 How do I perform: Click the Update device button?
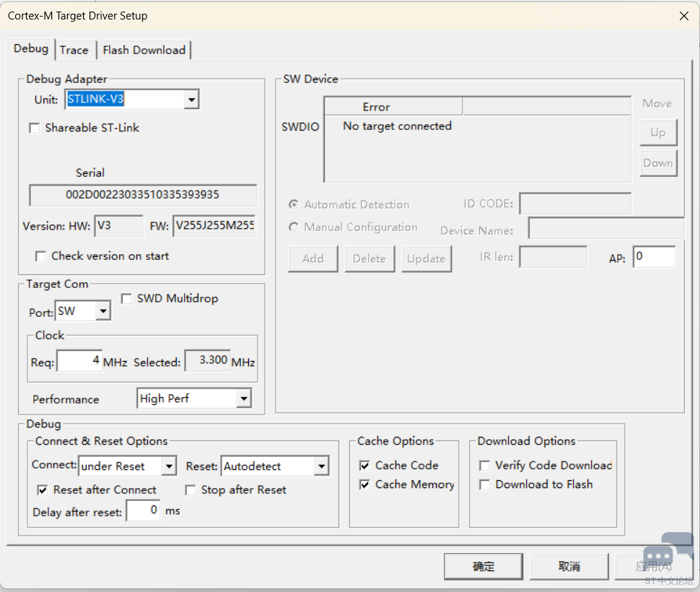(x=426, y=258)
